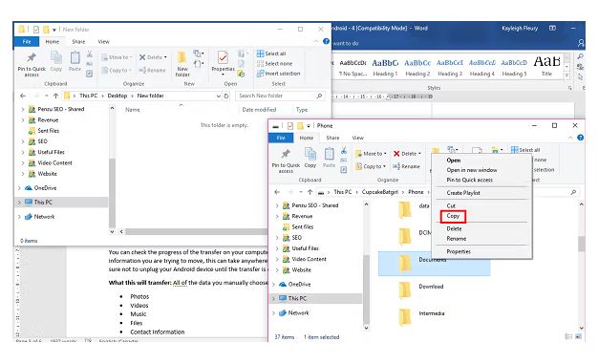
Task: Click the Desktop breadcrumb in New folder window
Action: coord(117,96)
